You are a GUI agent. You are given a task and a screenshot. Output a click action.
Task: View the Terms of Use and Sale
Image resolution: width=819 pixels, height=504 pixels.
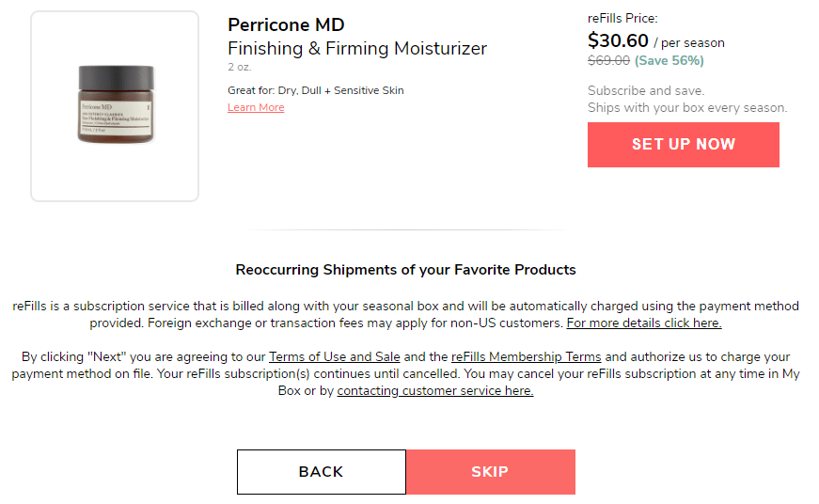click(x=334, y=357)
